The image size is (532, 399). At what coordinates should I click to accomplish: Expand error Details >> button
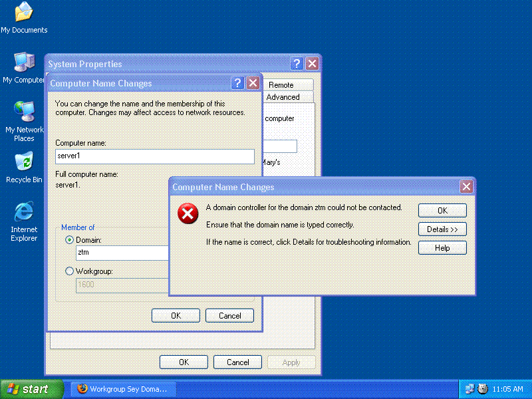coord(442,229)
